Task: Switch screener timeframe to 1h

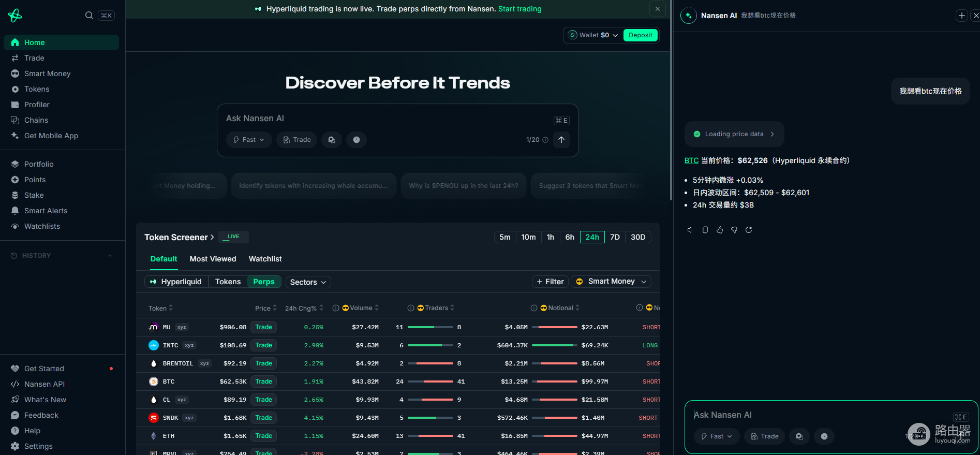Action: [551, 237]
